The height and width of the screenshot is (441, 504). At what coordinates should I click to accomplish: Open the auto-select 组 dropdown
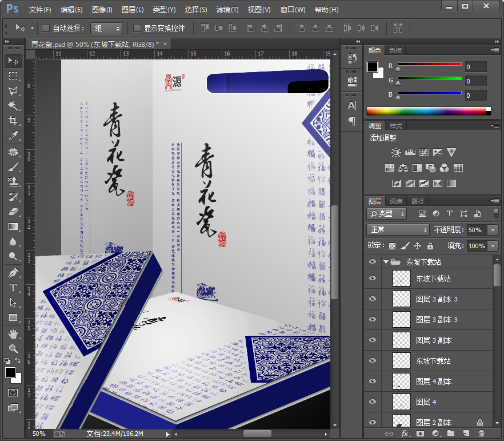107,28
